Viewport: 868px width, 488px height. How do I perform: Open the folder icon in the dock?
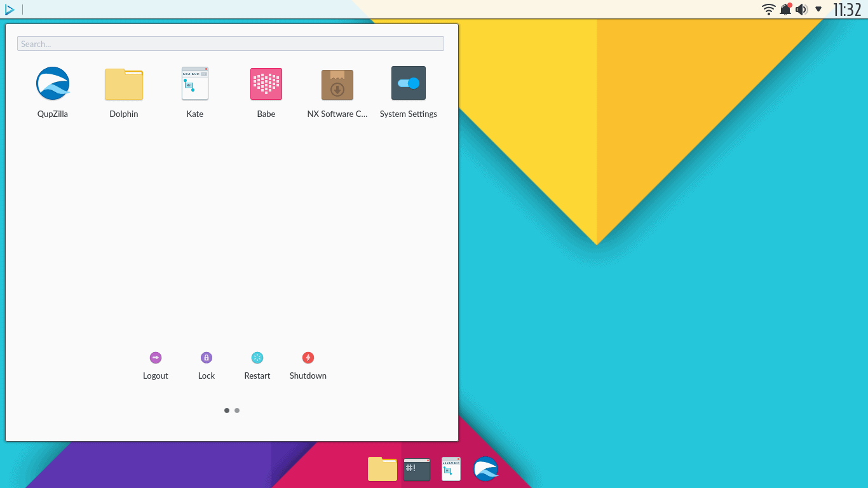pos(383,469)
